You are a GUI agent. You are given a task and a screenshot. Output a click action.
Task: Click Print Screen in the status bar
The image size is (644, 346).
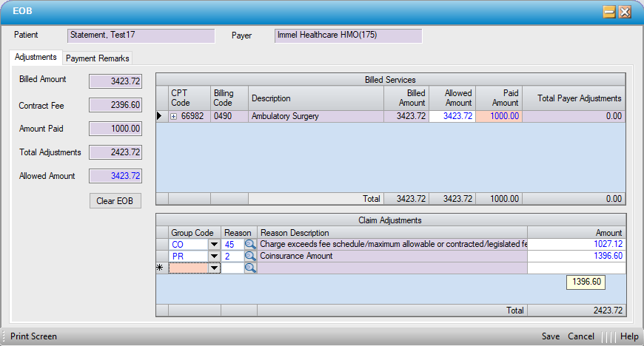pyautogui.click(x=33, y=336)
